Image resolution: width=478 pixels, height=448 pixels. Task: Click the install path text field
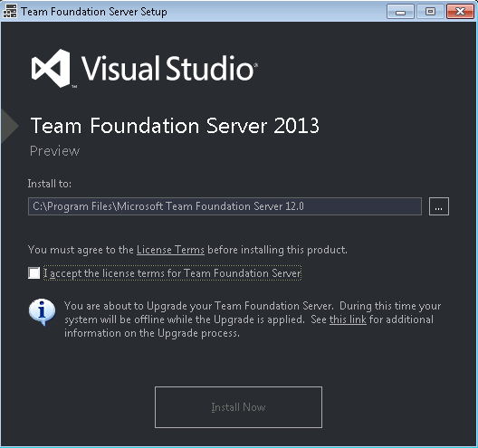(x=225, y=206)
